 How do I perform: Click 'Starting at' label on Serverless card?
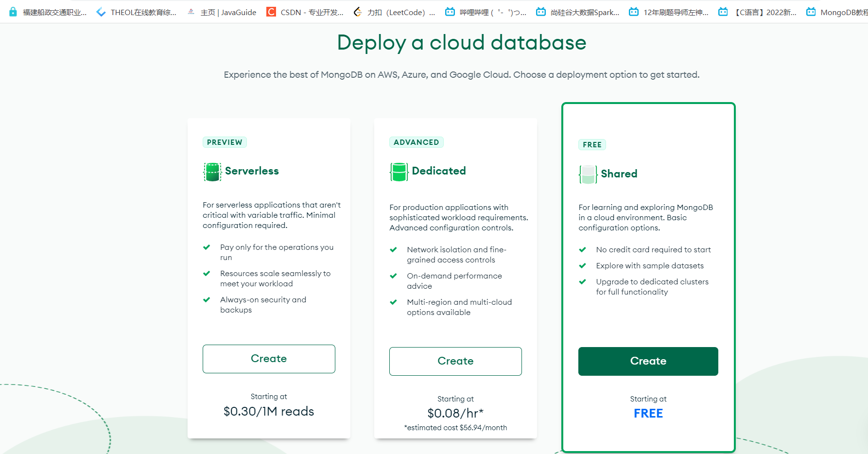tap(269, 397)
